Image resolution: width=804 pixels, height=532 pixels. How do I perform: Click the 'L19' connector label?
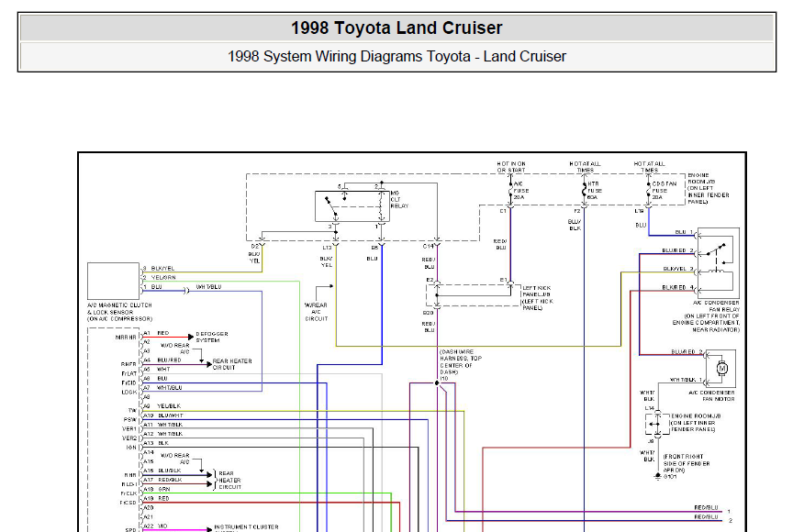coord(640,211)
